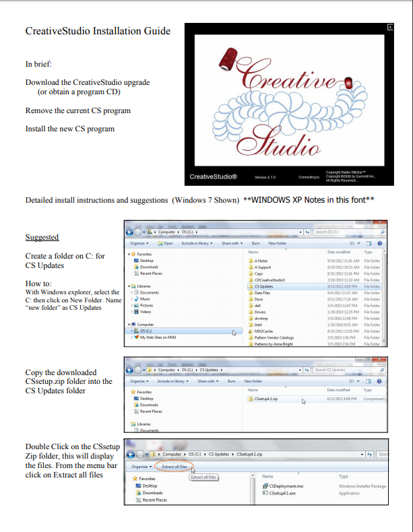This screenshot has width=413, height=532.
Task: Click the CSDeployment.msi installer icon
Action: point(264,486)
